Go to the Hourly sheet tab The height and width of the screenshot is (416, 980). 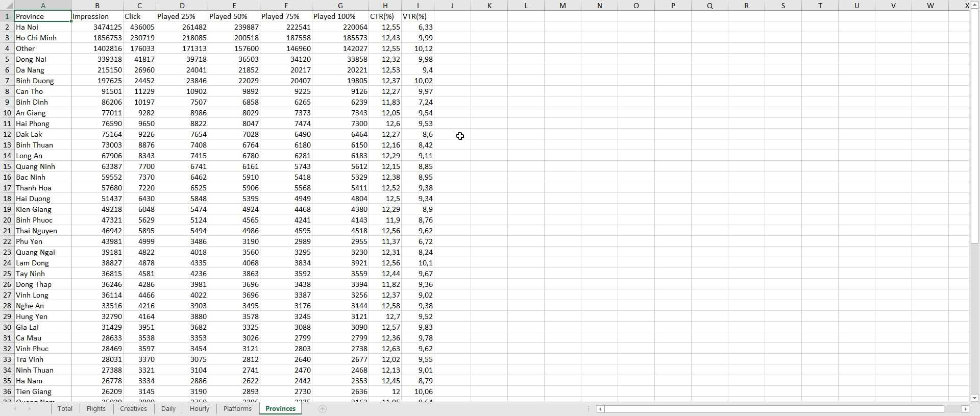click(199, 409)
